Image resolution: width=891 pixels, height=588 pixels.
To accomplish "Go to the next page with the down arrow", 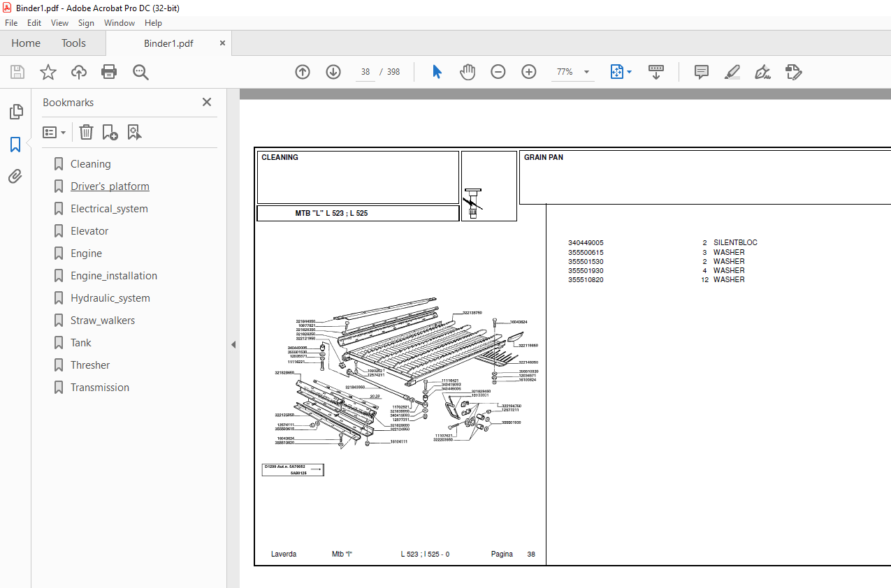I will [x=333, y=72].
